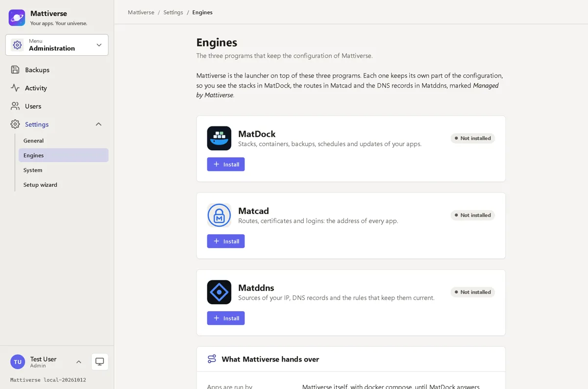The image size is (588, 389).
Task: Click the TU user avatar
Action: (x=18, y=362)
